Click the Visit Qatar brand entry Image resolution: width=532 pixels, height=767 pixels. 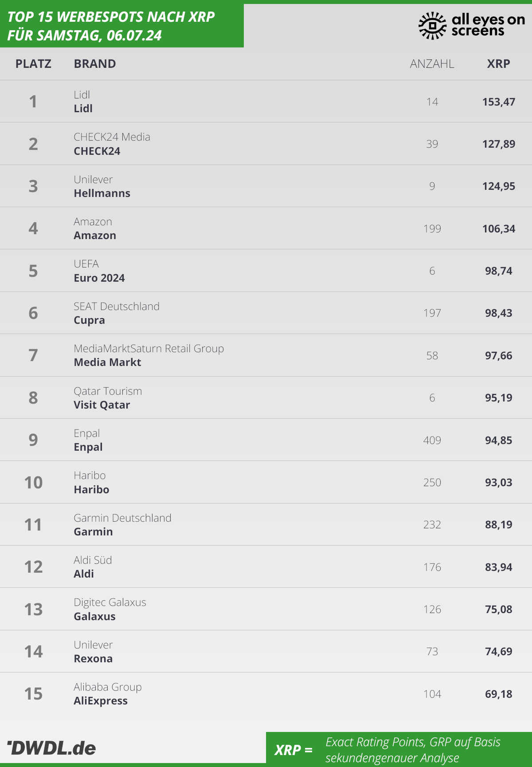click(102, 405)
